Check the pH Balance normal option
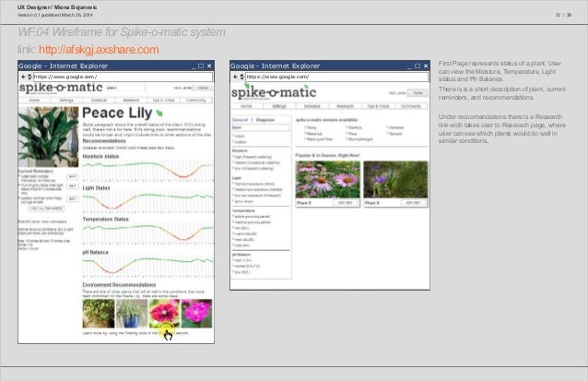Screen dimensions: 588x381 (233, 266)
